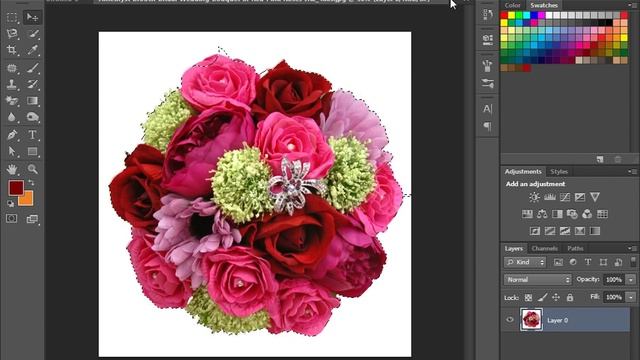
Task: Select the Hand tool
Action: point(12,169)
